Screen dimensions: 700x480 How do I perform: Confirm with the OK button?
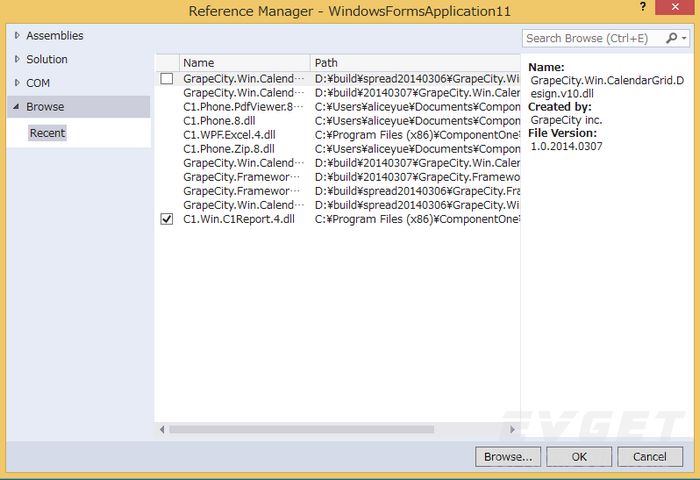coord(579,457)
